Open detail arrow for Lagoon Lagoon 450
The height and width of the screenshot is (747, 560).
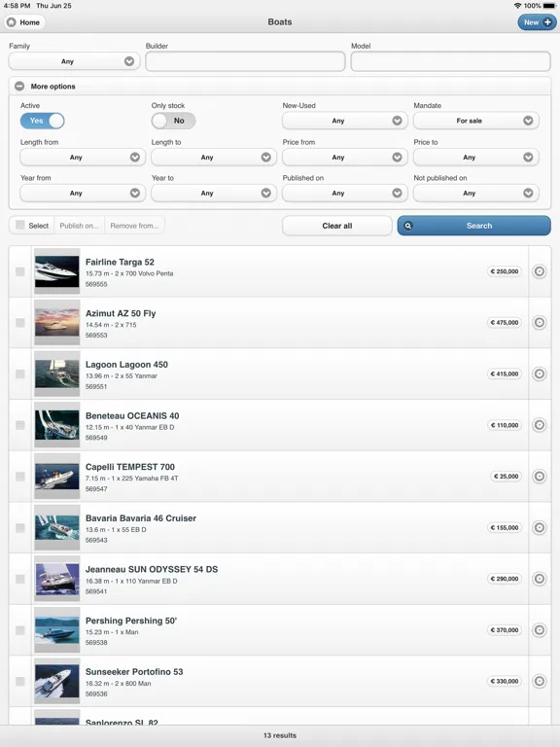[539, 373]
